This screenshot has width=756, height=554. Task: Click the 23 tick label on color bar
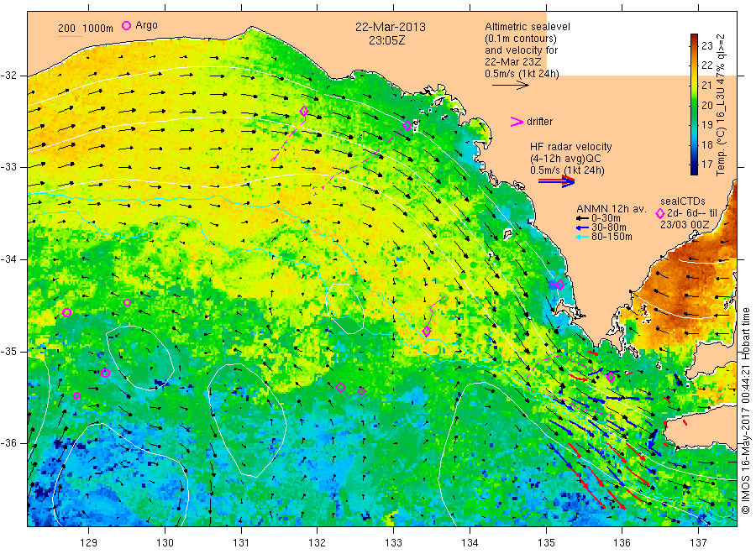(706, 46)
